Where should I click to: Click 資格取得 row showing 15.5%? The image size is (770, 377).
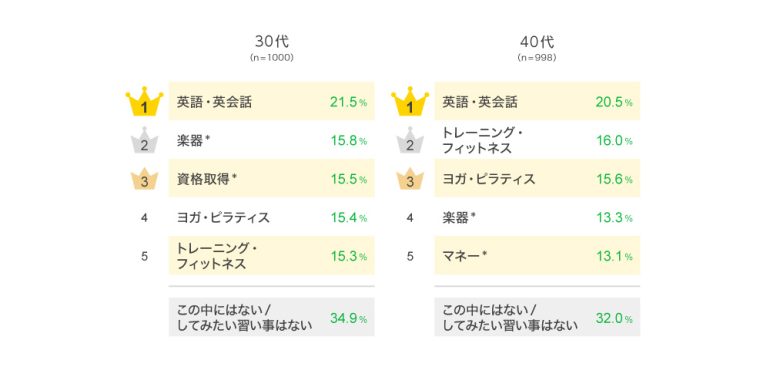click(272, 178)
